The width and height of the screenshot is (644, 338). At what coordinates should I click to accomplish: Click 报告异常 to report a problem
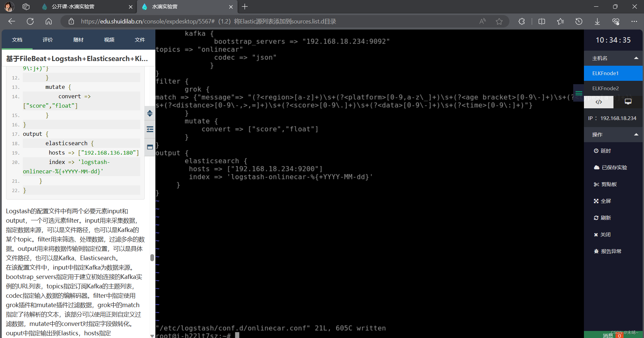point(608,251)
